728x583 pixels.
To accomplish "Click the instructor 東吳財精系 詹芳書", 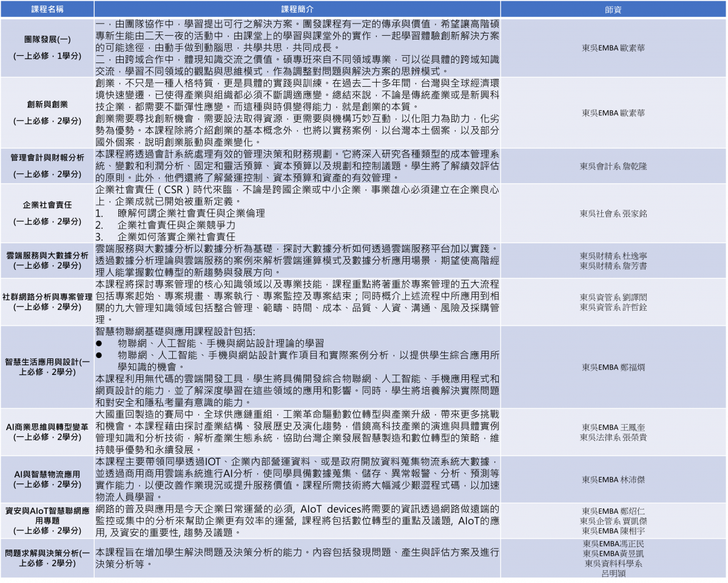I will point(613,266).
